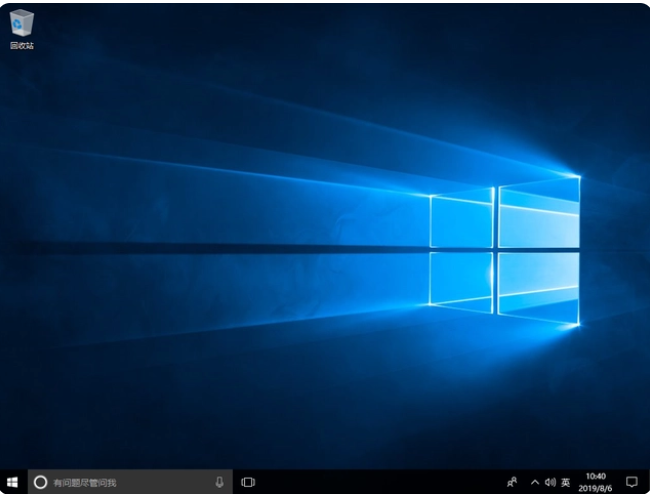The height and width of the screenshot is (494, 650).
Task: Open the calendar from date 2019/8/6
Action: (595, 488)
